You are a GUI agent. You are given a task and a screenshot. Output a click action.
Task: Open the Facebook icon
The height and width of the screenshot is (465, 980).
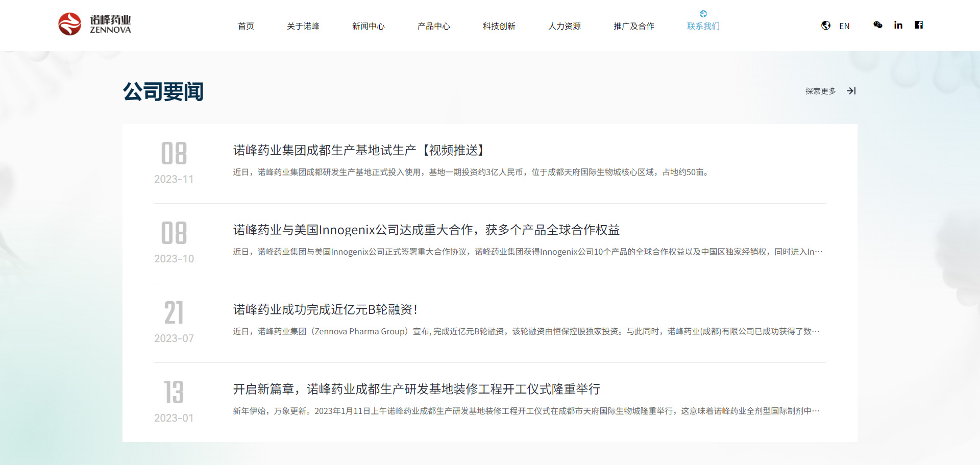pyautogui.click(x=918, y=25)
